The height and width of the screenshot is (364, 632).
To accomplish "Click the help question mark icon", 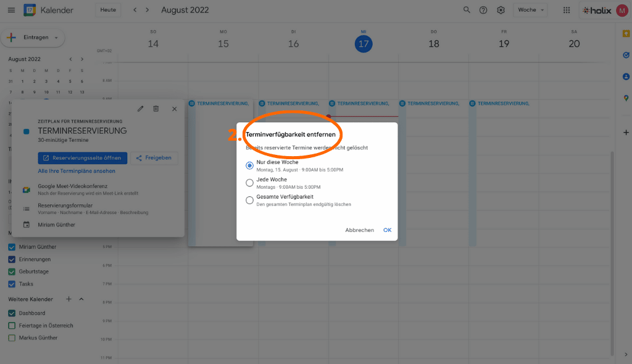I will (483, 10).
